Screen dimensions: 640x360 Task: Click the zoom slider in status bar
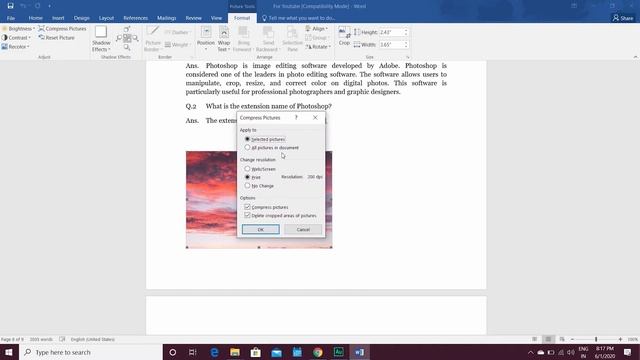click(x=596, y=339)
